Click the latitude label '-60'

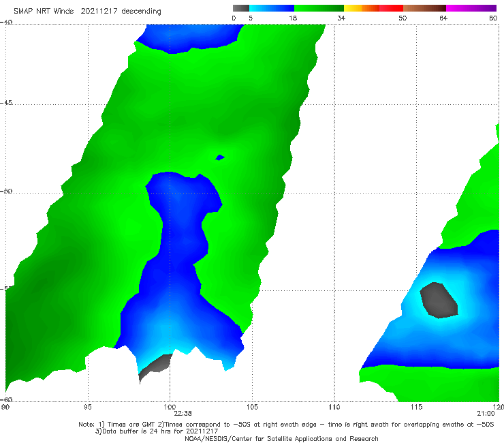click(x=6, y=399)
